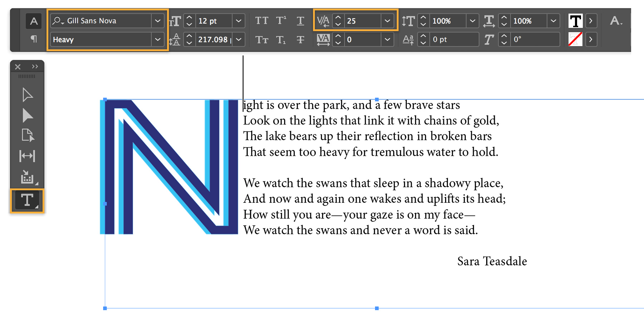Toggle Strikethrough formatting
The height and width of the screenshot is (315, 644).
pyautogui.click(x=301, y=39)
